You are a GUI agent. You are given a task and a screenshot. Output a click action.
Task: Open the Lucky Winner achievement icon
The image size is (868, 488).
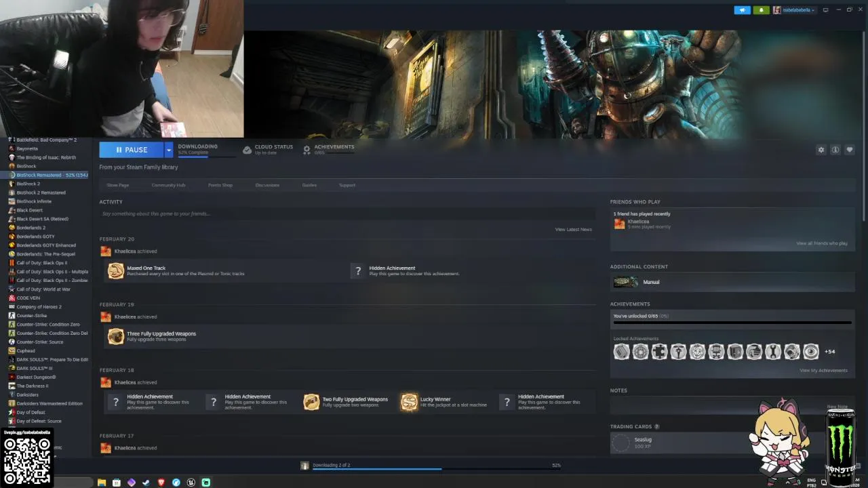pyautogui.click(x=409, y=402)
